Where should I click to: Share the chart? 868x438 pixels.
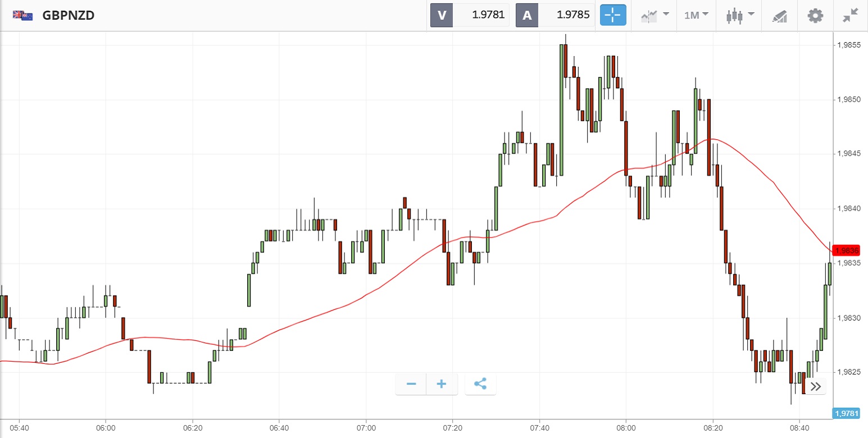point(480,384)
